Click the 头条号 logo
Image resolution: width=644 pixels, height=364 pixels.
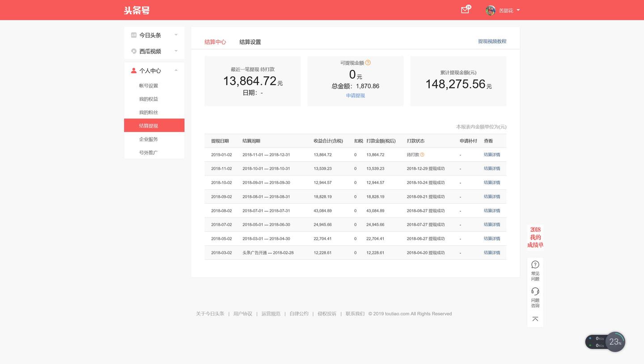click(137, 10)
